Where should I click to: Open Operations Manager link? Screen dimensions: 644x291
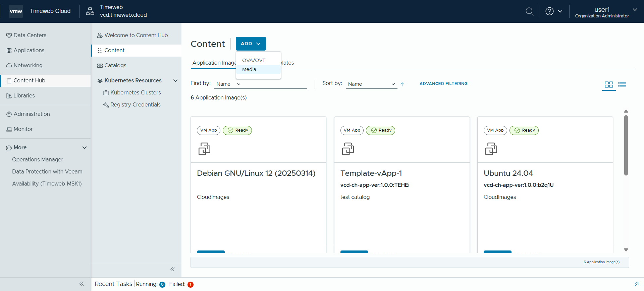[38, 160]
